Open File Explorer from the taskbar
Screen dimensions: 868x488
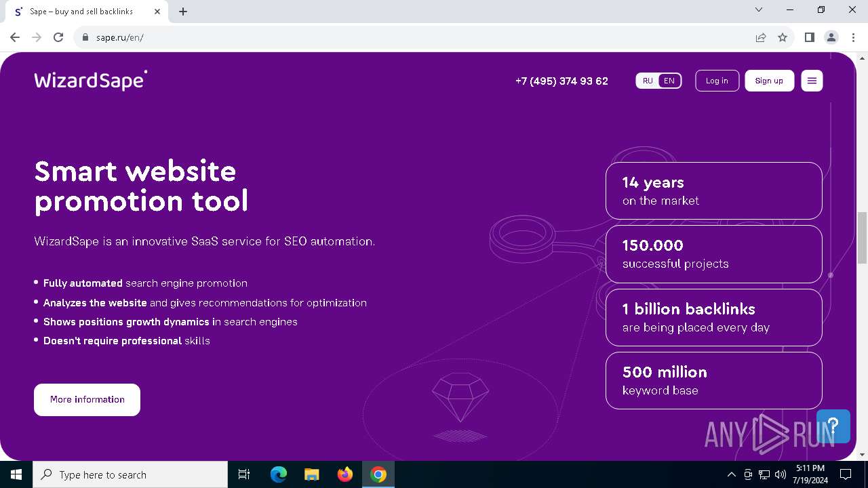tap(311, 474)
